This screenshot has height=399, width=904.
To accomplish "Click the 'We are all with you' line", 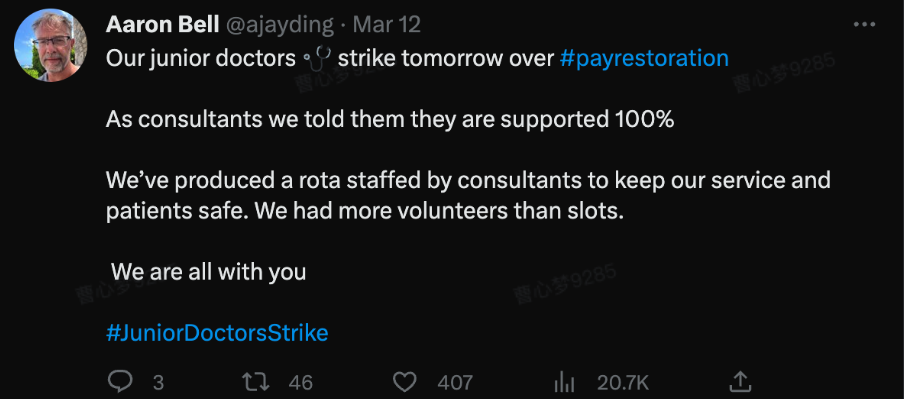I will (x=208, y=272).
